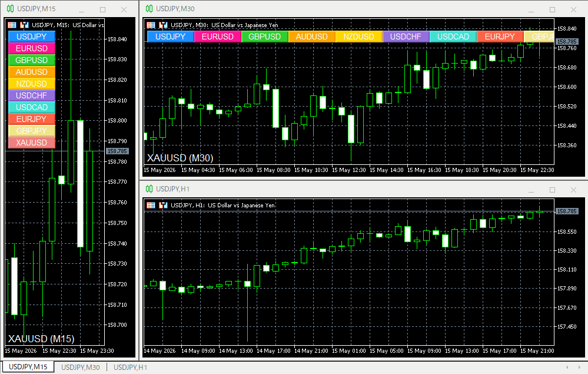Viewport: 588px width, 374px height.
Task: Click the trade panel icon in M30 chart header
Action: tap(151, 25)
